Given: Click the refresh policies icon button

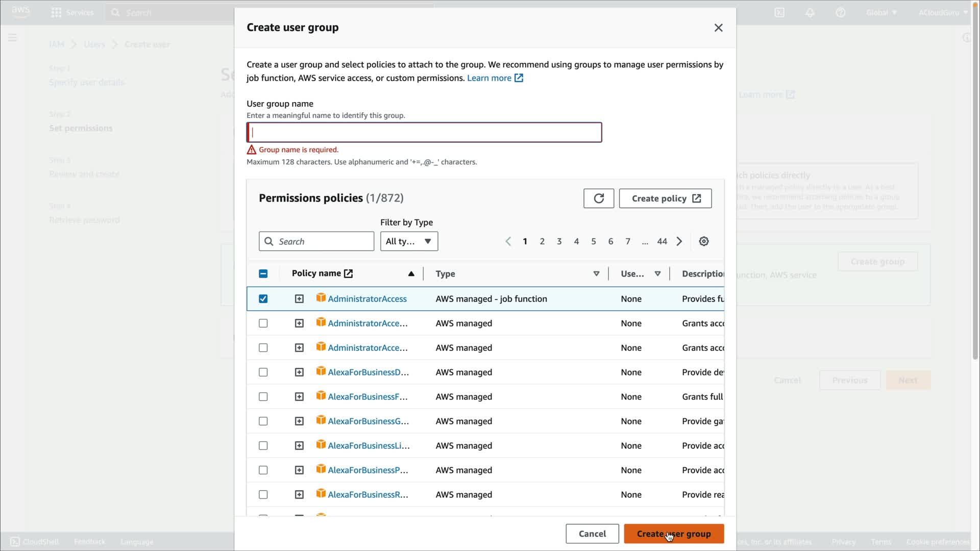Looking at the screenshot, I should 599,198.
